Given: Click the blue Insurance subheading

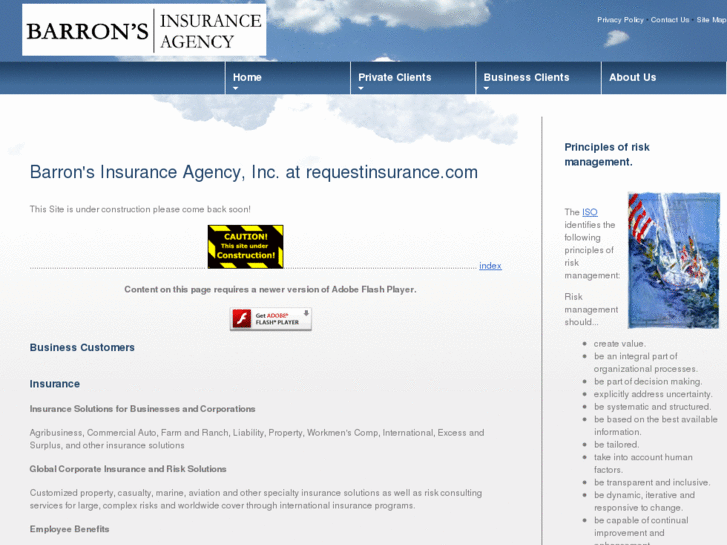Looking at the screenshot, I should tap(55, 384).
